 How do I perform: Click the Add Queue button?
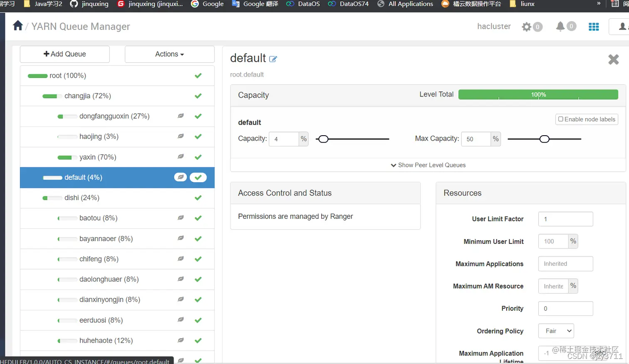coord(65,54)
